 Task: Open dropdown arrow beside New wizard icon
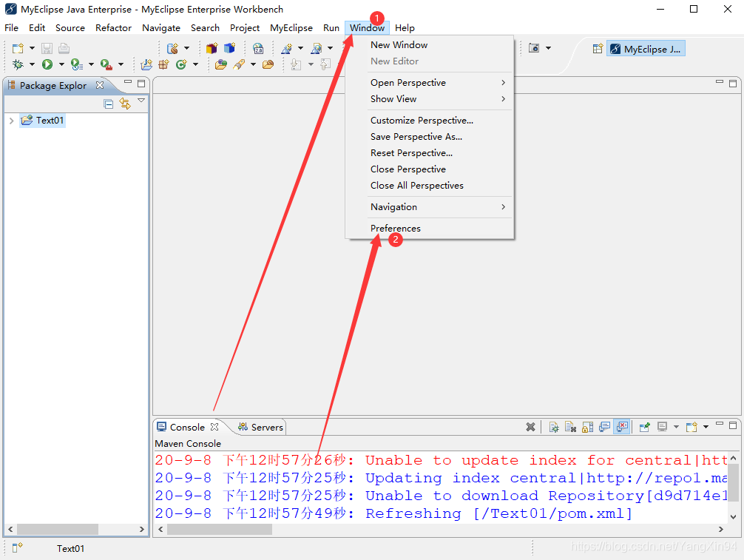coord(32,48)
